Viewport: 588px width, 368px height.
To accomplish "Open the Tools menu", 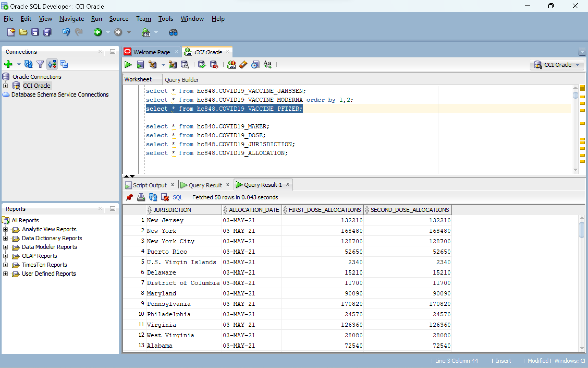I will coord(166,19).
